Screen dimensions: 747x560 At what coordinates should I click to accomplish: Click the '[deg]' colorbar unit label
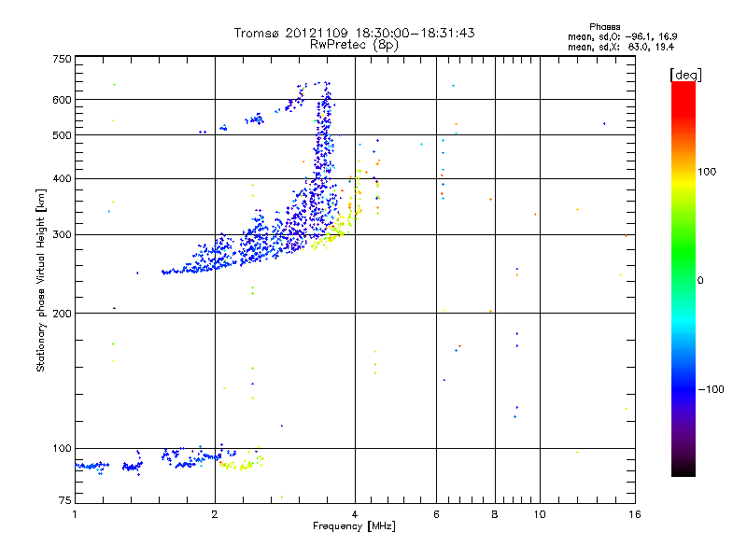tap(685, 75)
